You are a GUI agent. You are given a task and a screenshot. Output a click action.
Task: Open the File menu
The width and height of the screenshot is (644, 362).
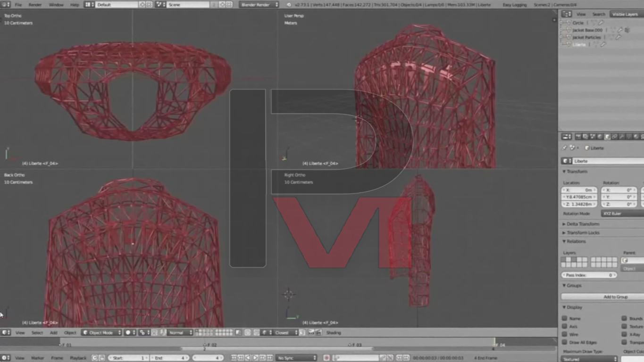click(x=18, y=5)
